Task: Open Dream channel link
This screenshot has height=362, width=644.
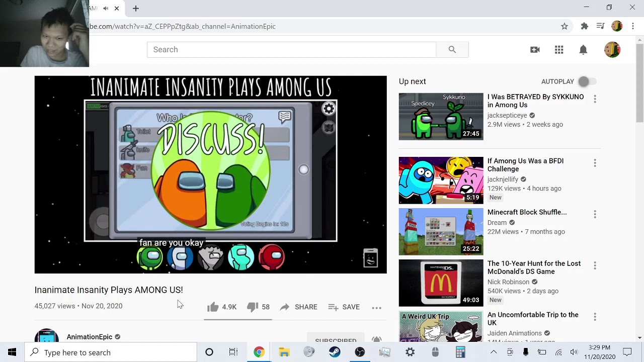Action: 497,223
